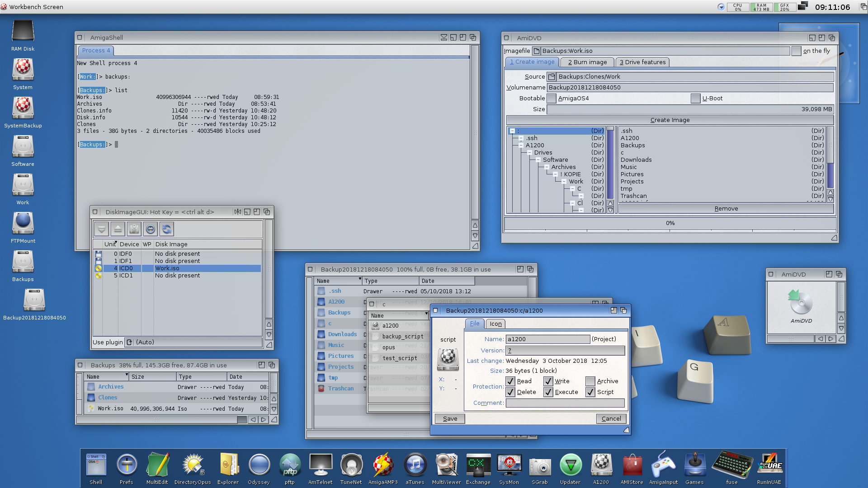Switch to the Icon tab
Screen dimensions: 868x488
pos(495,324)
